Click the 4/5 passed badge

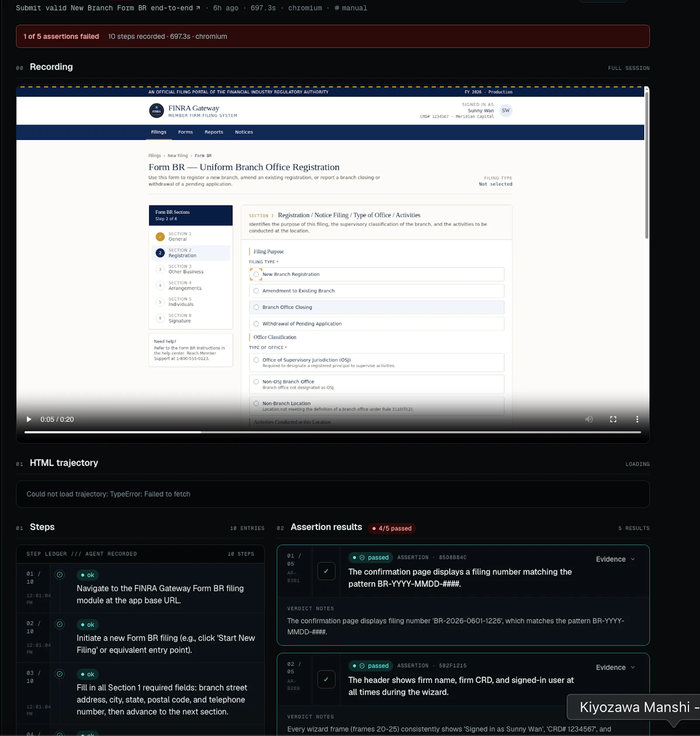(x=392, y=528)
